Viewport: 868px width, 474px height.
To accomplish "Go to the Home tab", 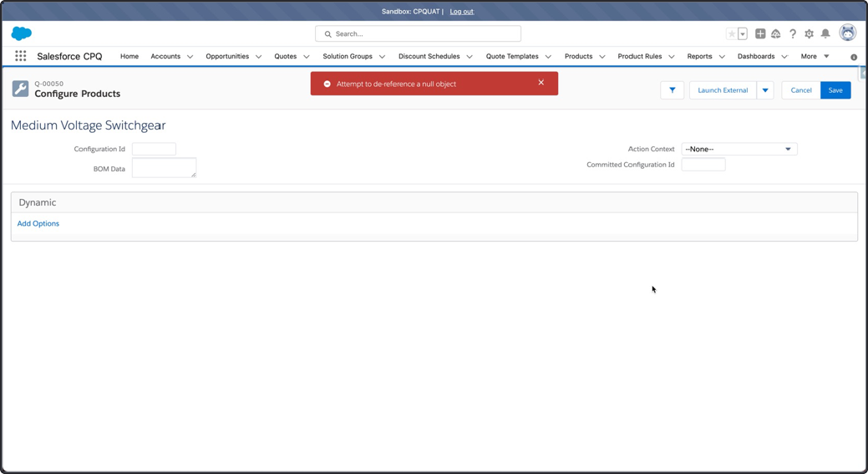I will coord(129,57).
